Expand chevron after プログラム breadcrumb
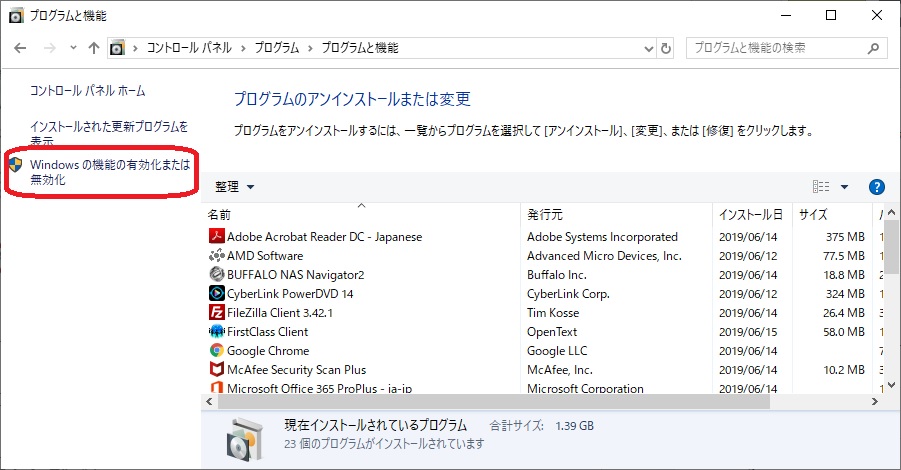Viewport: 901px width, 470px height. point(310,48)
